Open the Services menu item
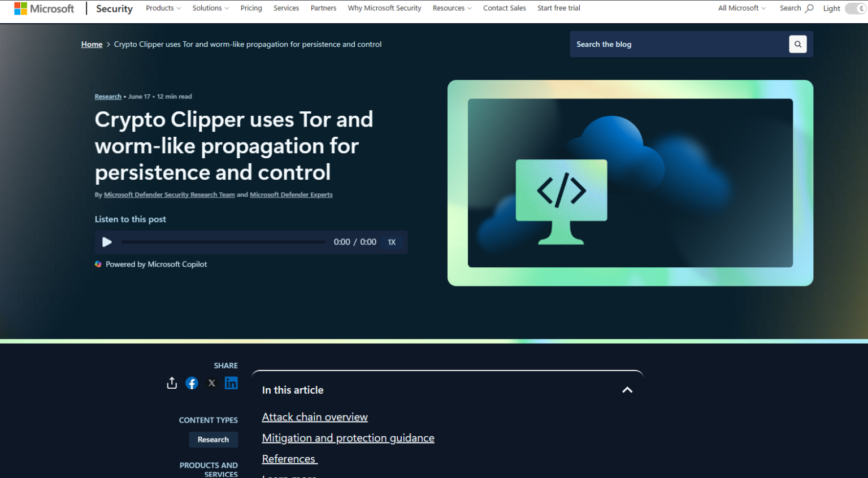Screen dimensions: 868x478 tap(286, 8)
